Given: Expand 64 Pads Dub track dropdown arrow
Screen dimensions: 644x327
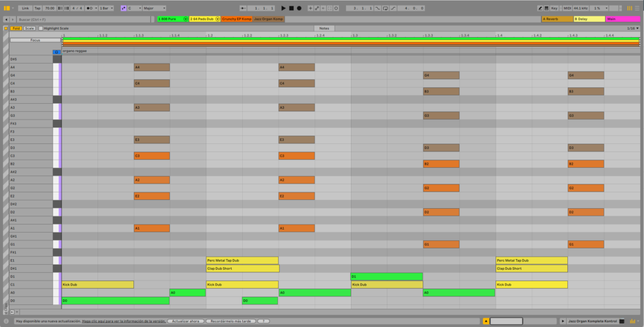Looking at the screenshot, I should [x=218, y=19].
